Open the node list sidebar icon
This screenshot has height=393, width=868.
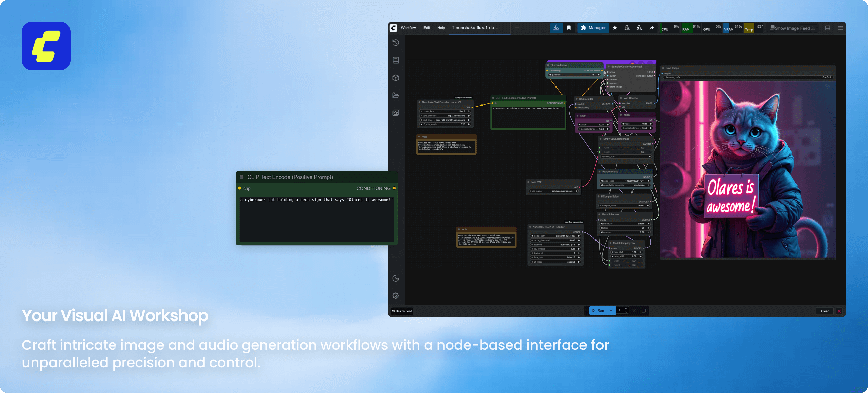click(x=396, y=60)
